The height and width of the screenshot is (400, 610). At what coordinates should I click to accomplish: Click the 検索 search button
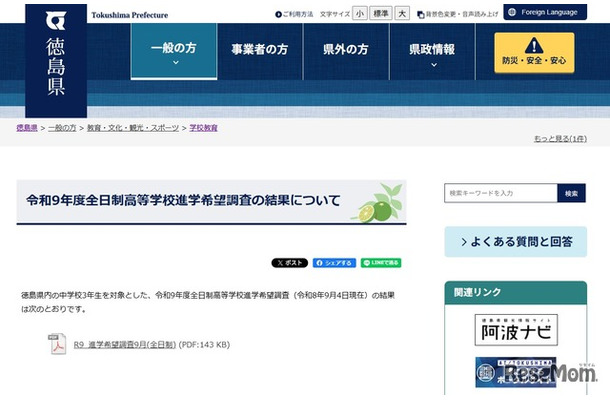coord(571,193)
